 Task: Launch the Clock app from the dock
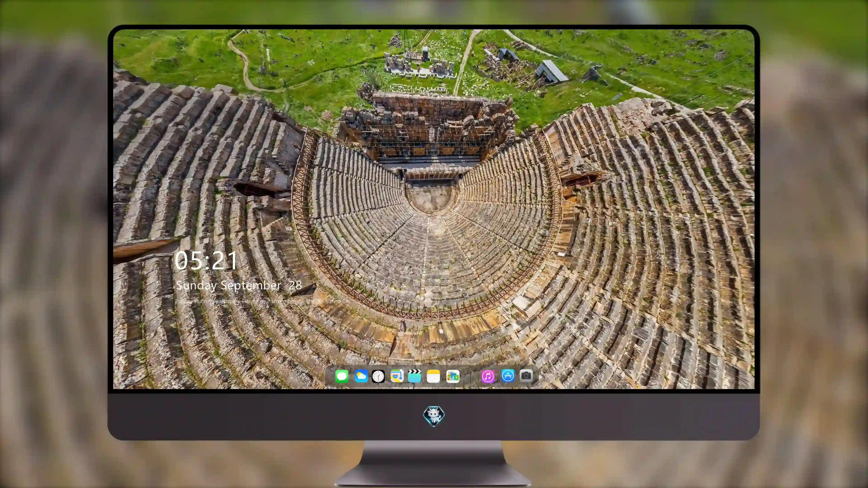(x=378, y=376)
